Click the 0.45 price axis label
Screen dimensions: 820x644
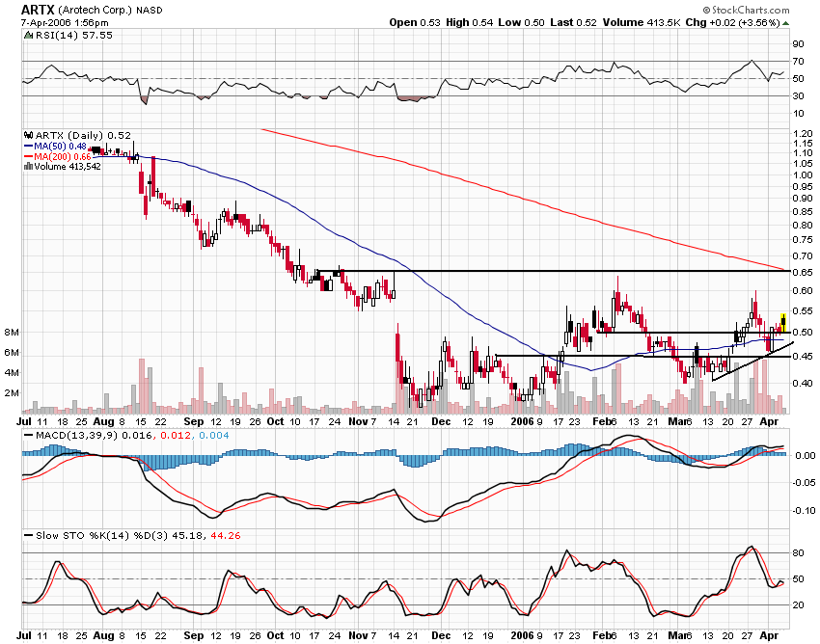(803, 357)
